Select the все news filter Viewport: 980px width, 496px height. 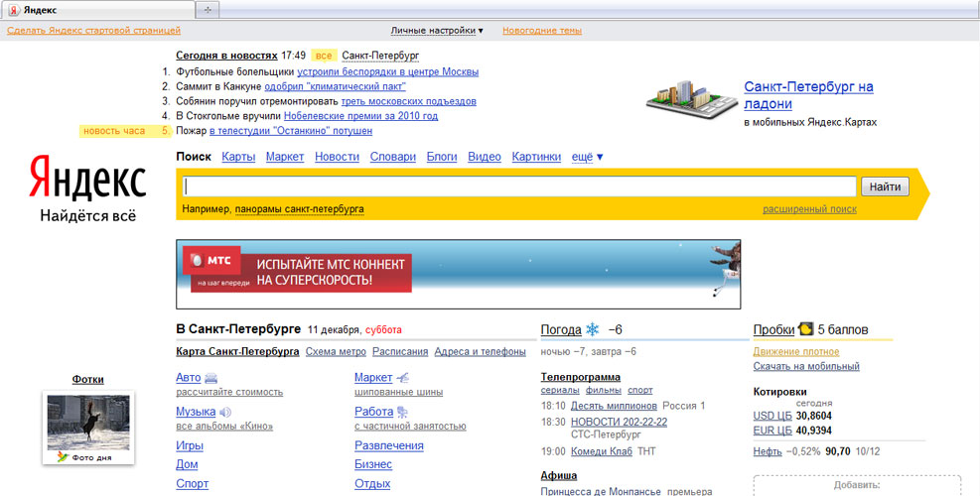point(324,56)
